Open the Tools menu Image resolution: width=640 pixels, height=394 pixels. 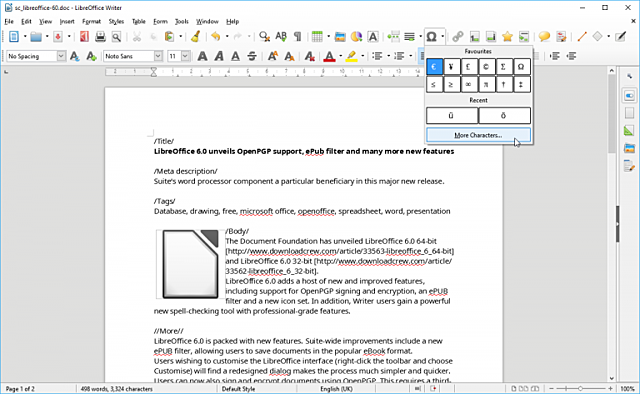[182, 21]
